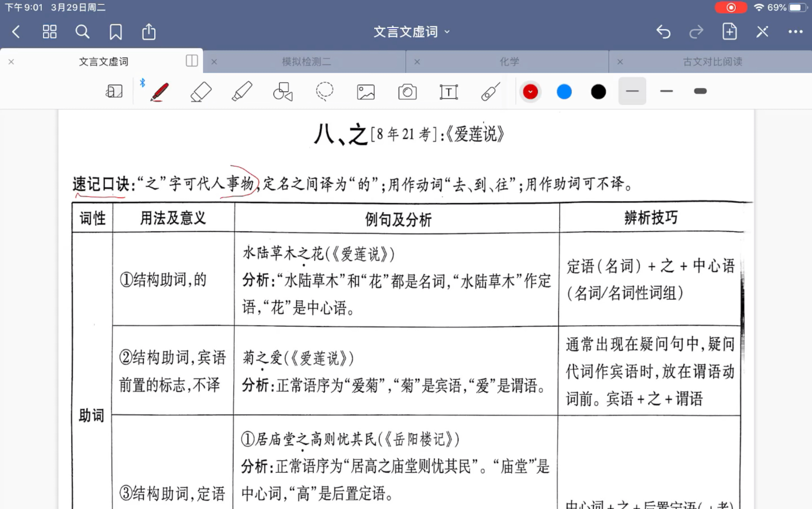Tap the screen recording indicator in status bar
This screenshot has width=812, height=509.
[731, 7]
